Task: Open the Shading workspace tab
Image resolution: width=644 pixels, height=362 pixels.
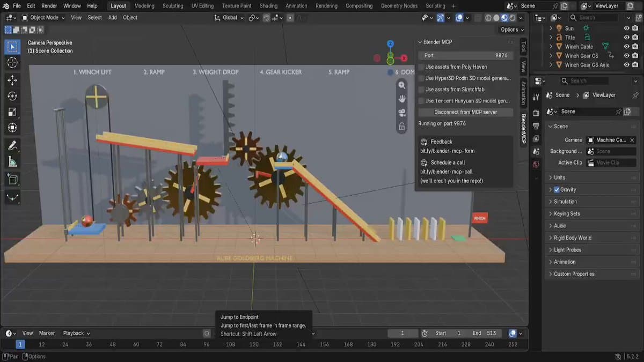Action: (x=268, y=6)
